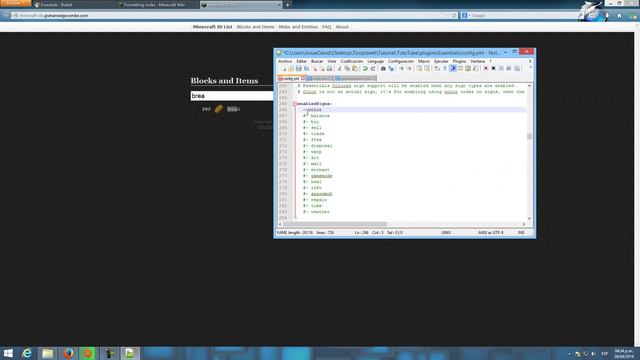Switch to Essentials - Bukkit browser tab
Image resolution: width=640 pixels, height=360 pixels.
tap(73, 5)
